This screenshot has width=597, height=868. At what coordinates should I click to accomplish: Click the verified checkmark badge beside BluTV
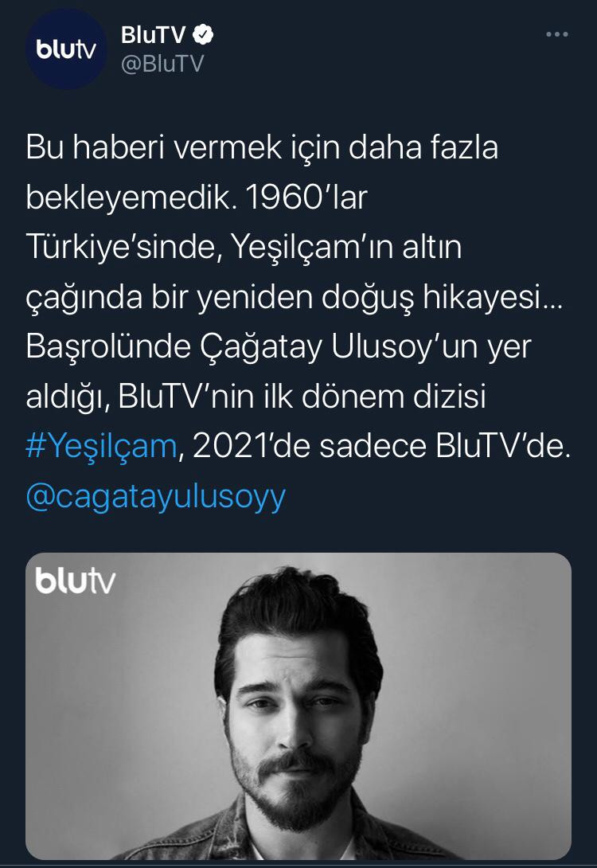pos(203,35)
